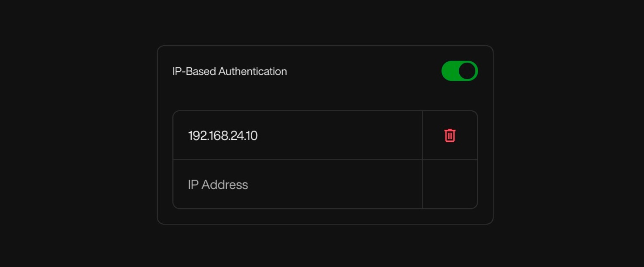Click the green authentication switch
Image resolution: width=644 pixels, height=267 pixels.
point(460,71)
